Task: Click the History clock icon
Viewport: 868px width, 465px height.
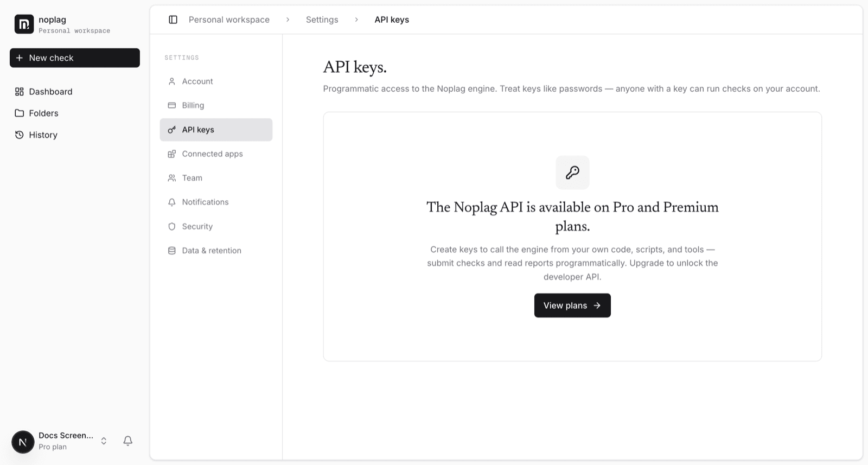Action: [20, 135]
